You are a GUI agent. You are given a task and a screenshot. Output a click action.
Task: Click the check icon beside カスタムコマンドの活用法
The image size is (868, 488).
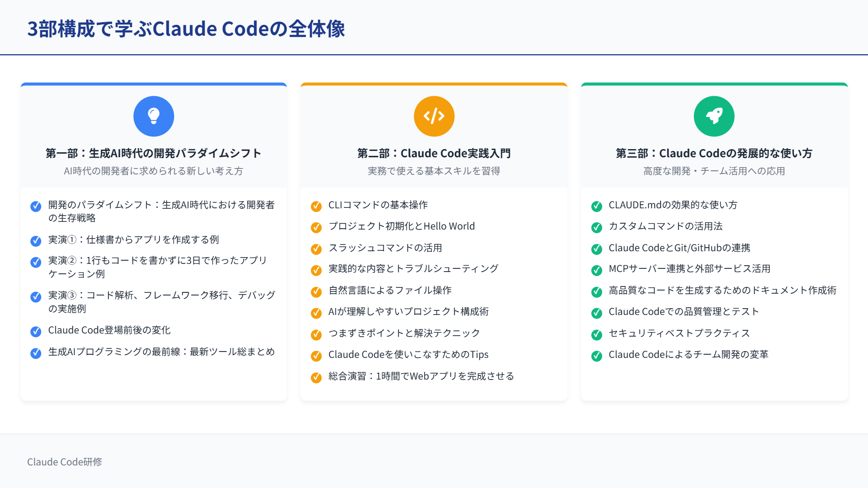click(597, 228)
